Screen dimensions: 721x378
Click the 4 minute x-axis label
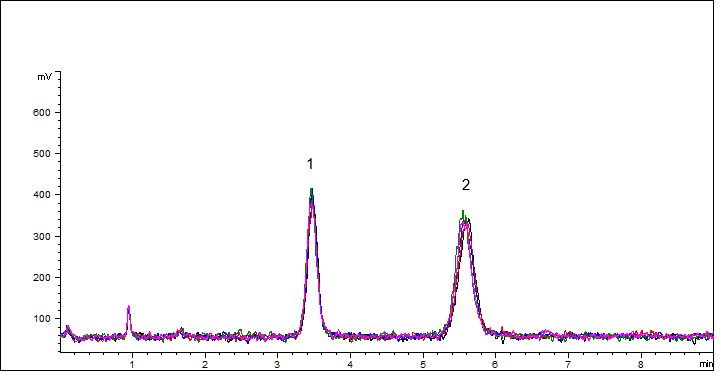tap(350, 365)
